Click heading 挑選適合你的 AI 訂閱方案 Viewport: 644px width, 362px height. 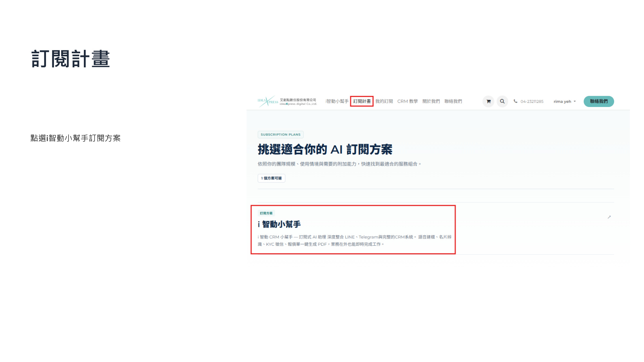[325, 149]
